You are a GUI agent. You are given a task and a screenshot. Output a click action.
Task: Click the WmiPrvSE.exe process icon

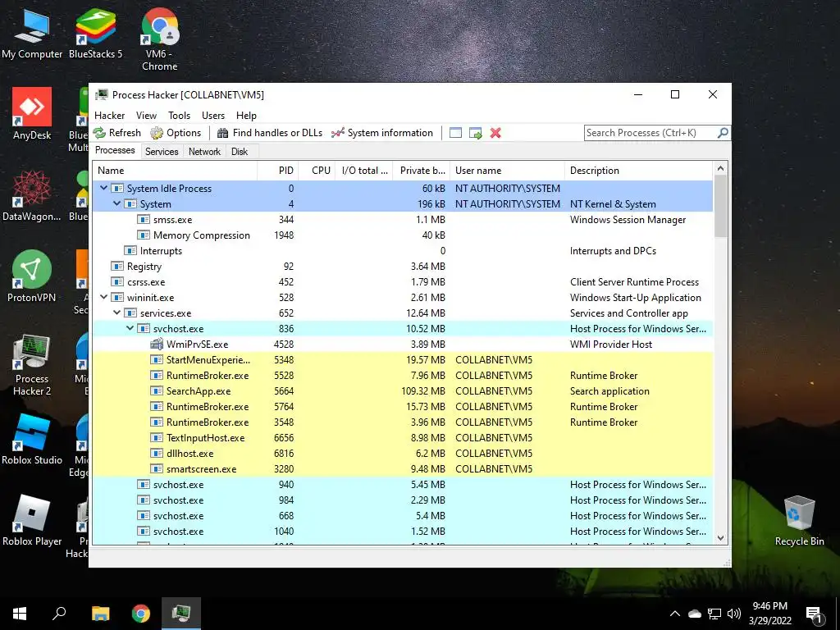point(157,344)
